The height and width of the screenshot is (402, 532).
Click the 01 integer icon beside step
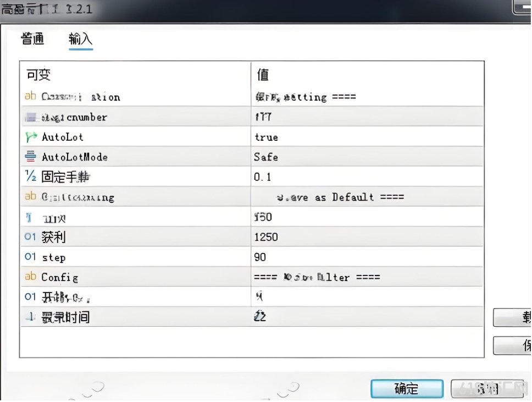(x=30, y=257)
